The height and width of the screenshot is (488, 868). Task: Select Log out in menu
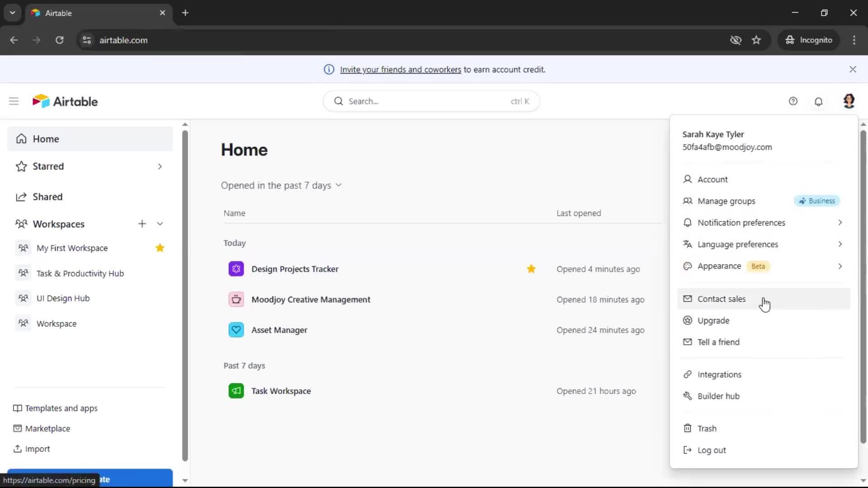[764, 450]
